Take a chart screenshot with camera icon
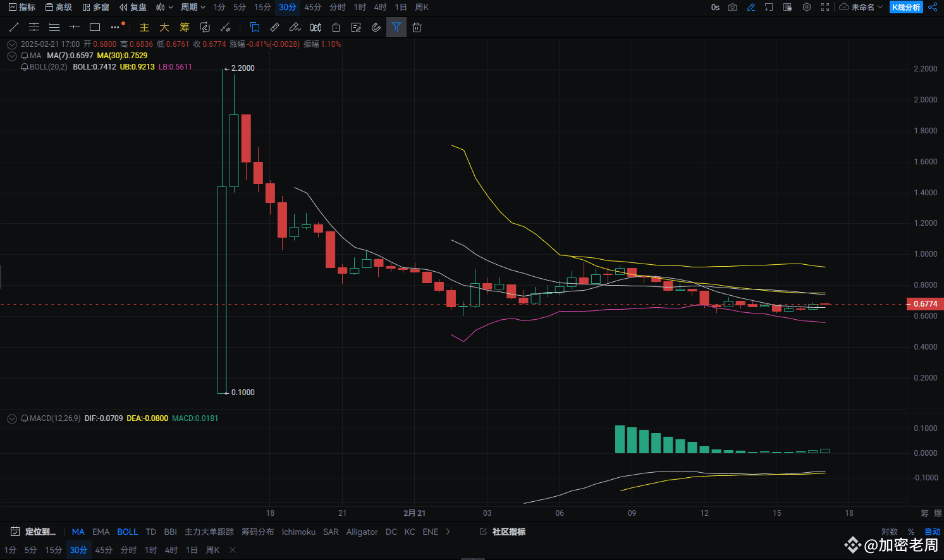This screenshot has width=944, height=560. point(732,7)
